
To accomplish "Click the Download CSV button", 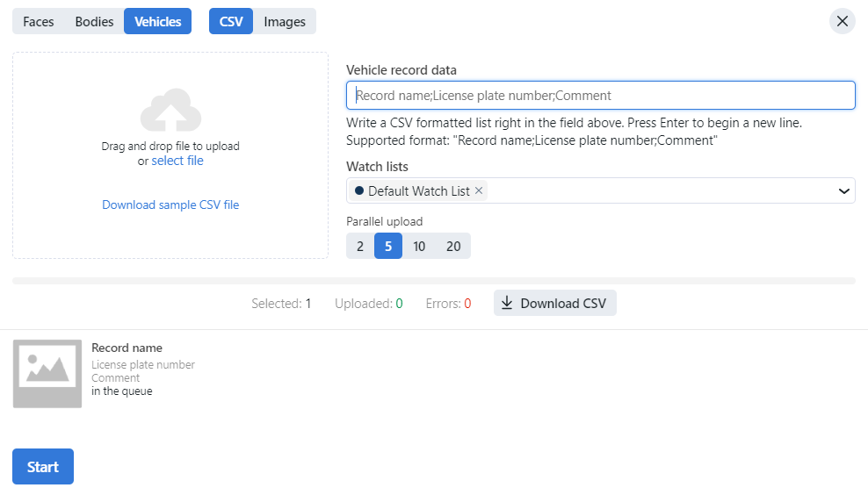I will pos(554,303).
